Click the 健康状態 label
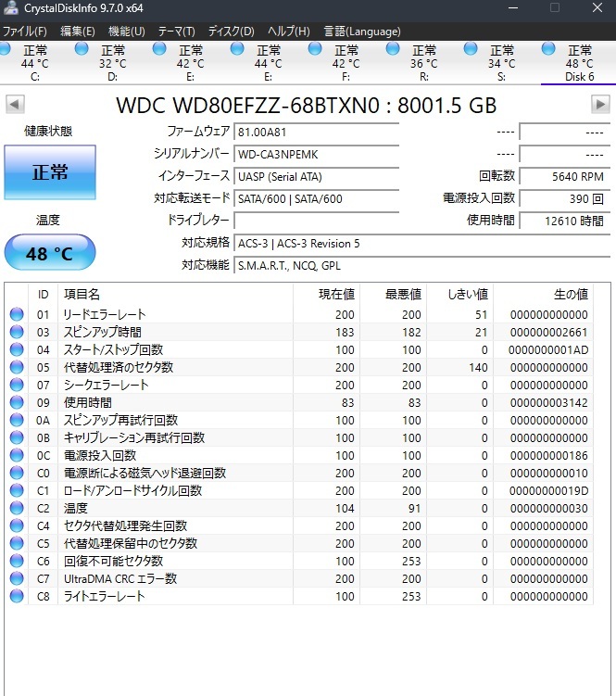616x696 pixels. (48, 131)
